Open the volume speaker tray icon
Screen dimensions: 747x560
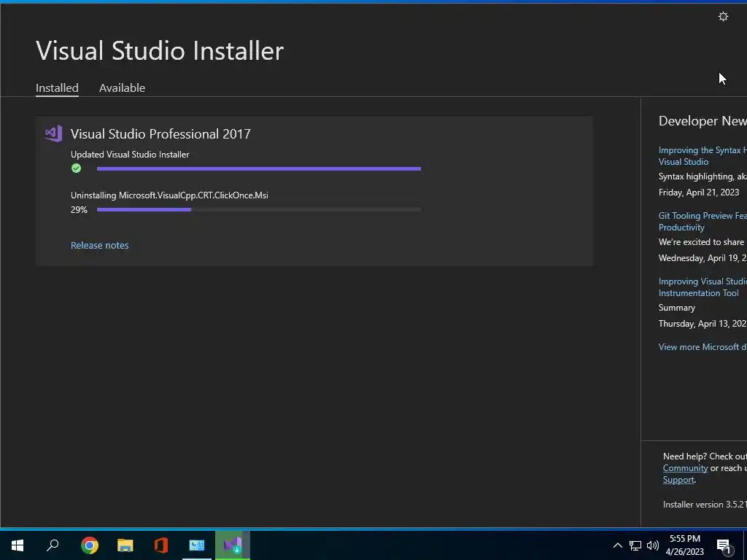[x=653, y=545]
